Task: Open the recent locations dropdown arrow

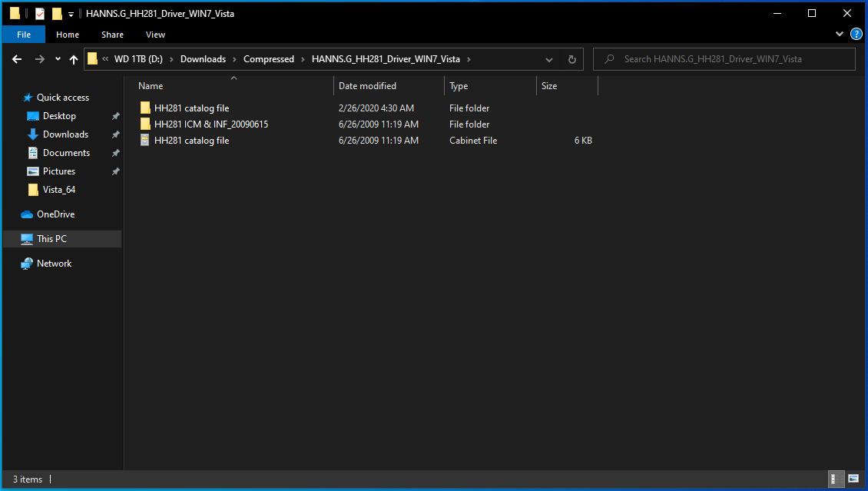Action: [x=58, y=59]
